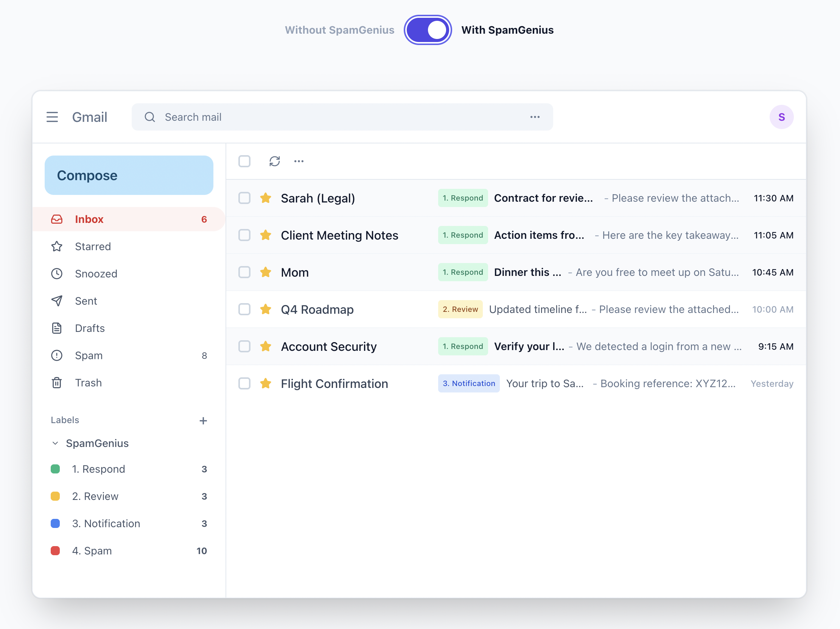Open the Trash bin icon
Image resolution: width=840 pixels, height=629 pixels.
click(57, 383)
